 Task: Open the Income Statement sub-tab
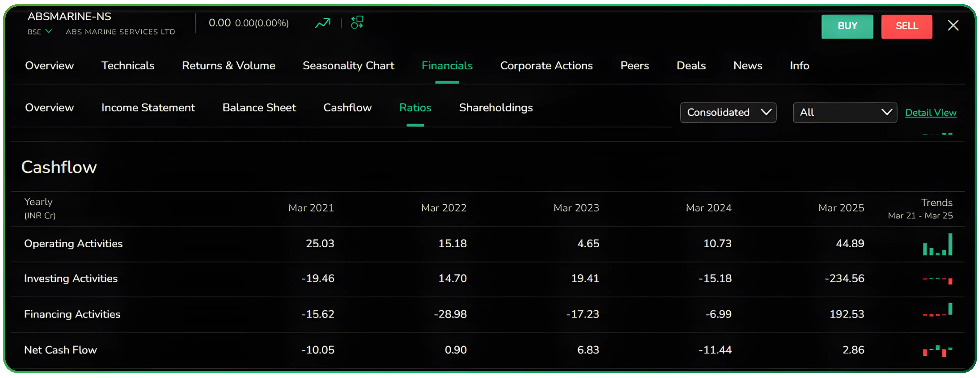point(148,108)
